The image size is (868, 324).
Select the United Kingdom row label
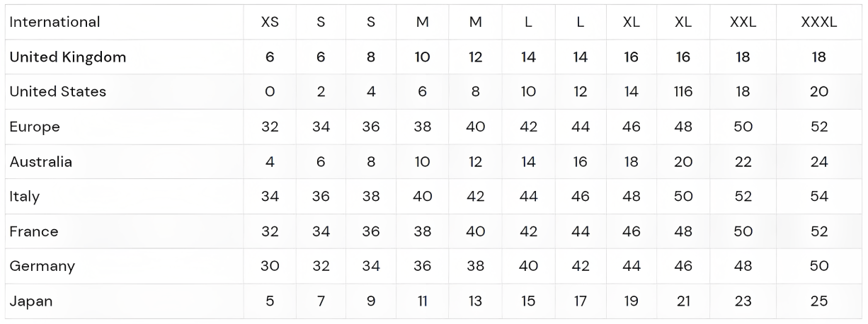(67, 57)
